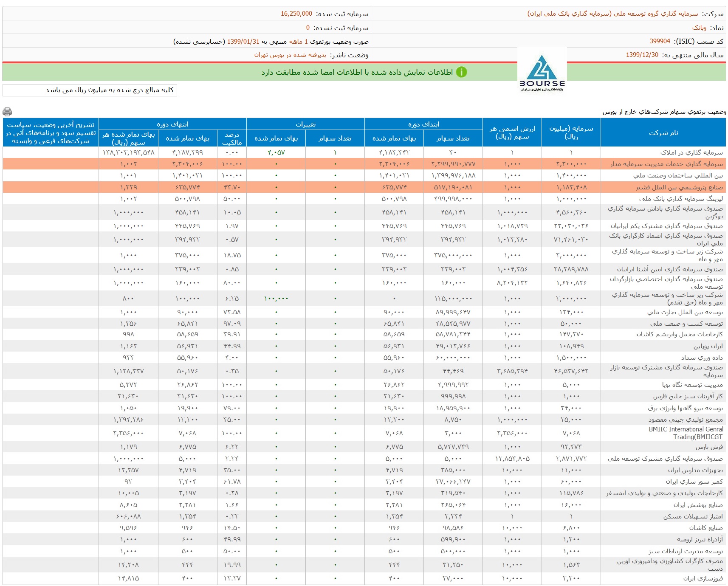
Task: Click the 'ابتدای دوره' column group header
Action: (423, 124)
